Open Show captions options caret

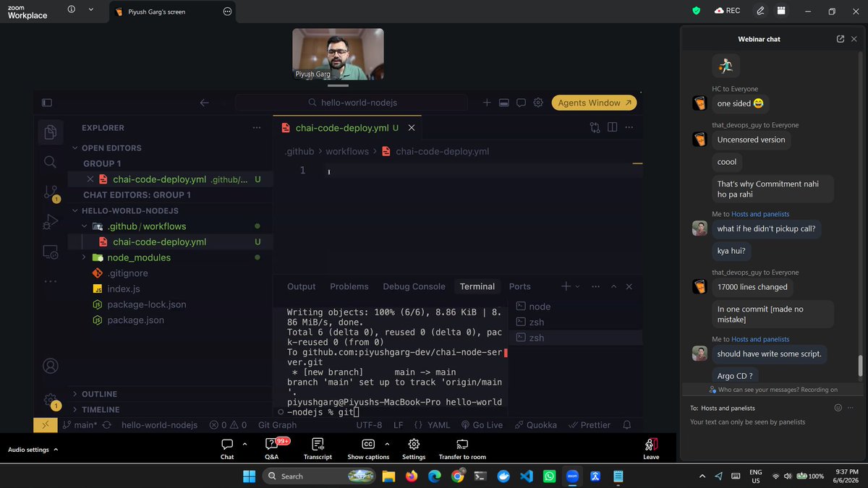(x=386, y=443)
